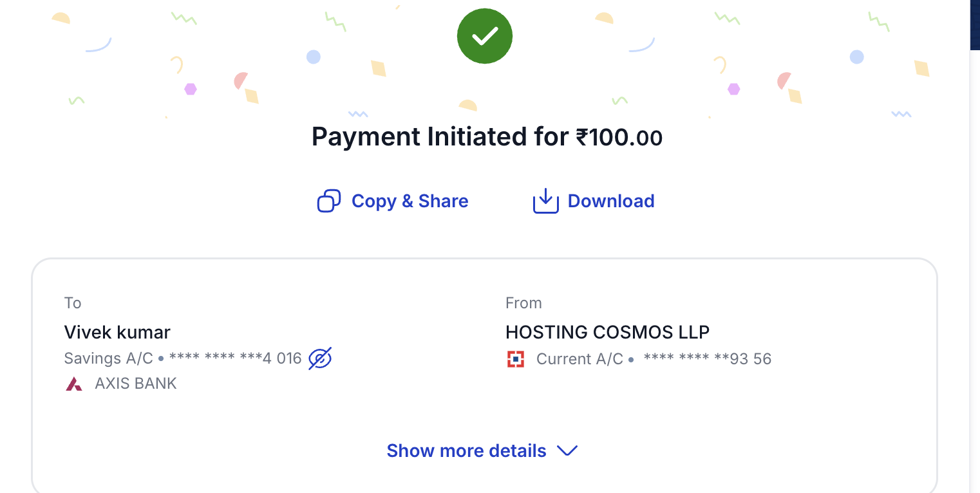Toggle beneficiary account number visibility eye icon
Viewport: 980px width, 493px height.
320,358
